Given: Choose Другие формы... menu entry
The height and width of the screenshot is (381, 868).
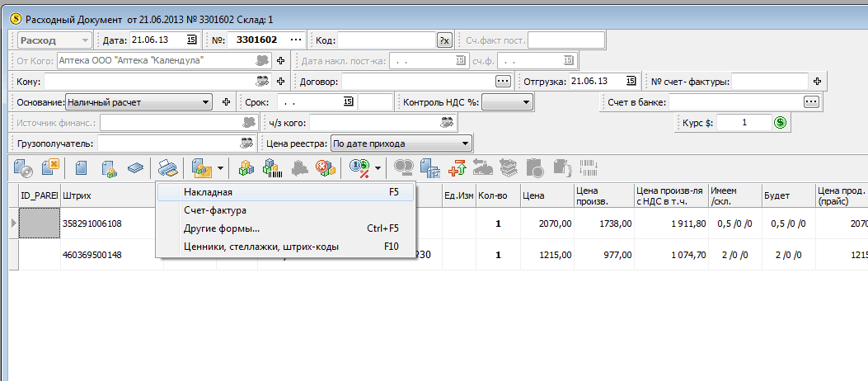Looking at the screenshot, I should point(286,228).
